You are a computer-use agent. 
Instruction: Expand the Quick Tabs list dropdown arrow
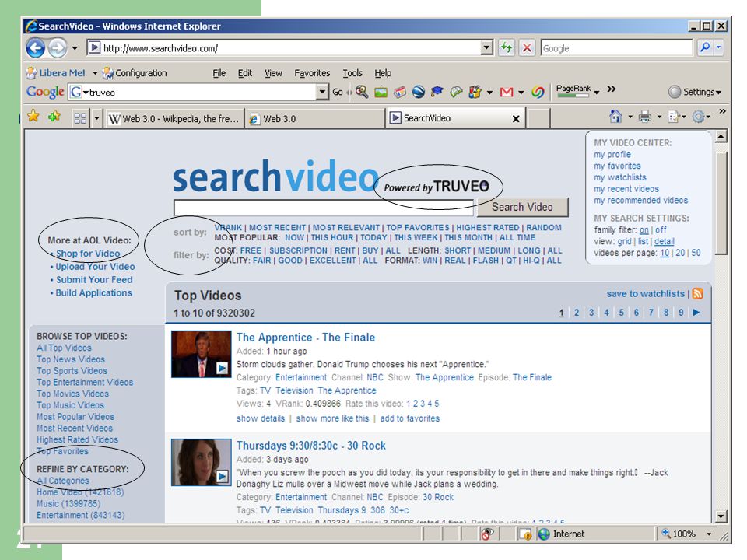96,118
